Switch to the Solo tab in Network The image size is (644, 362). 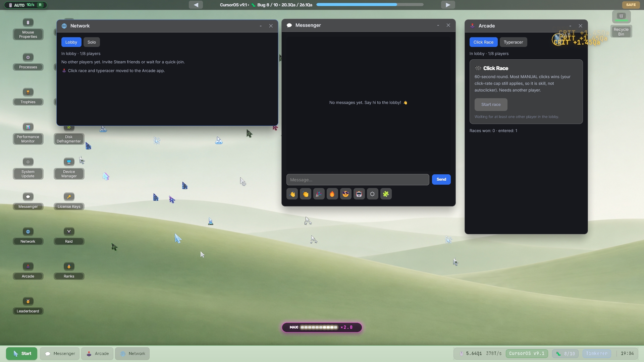point(92,42)
